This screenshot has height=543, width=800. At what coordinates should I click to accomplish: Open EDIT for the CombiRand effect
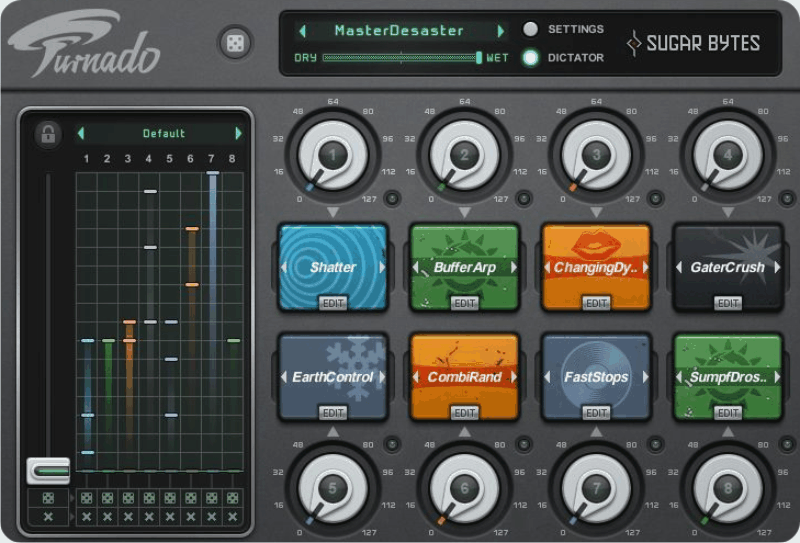[x=465, y=412]
